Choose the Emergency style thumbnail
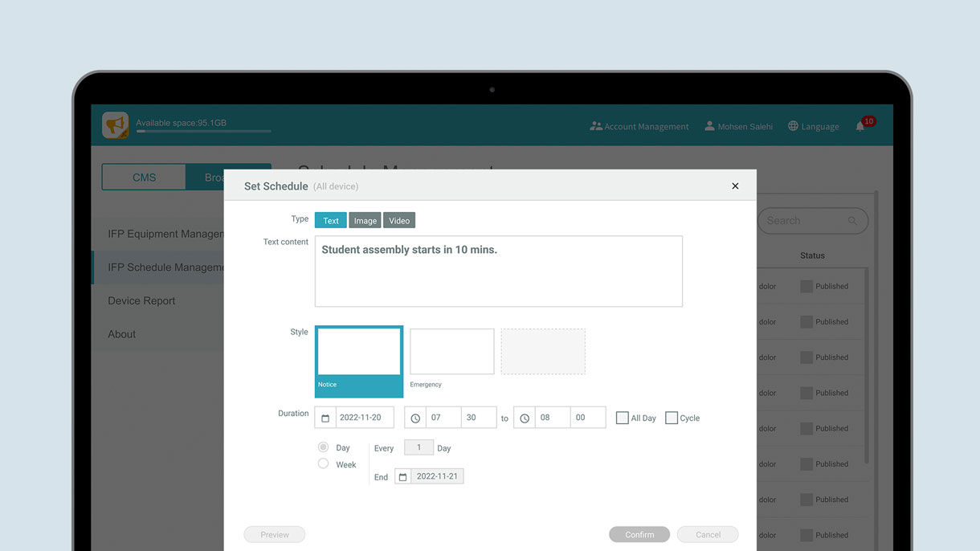Screen dimensions: 980x551 (x=452, y=352)
